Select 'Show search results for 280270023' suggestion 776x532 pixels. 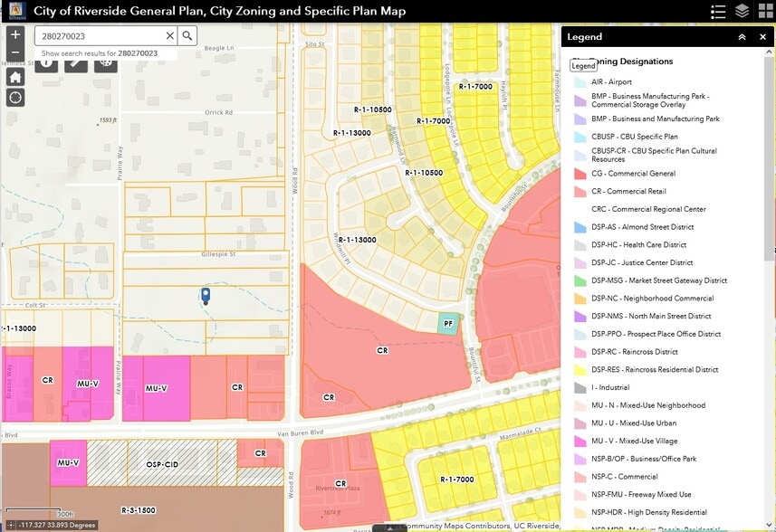tap(100, 53)
